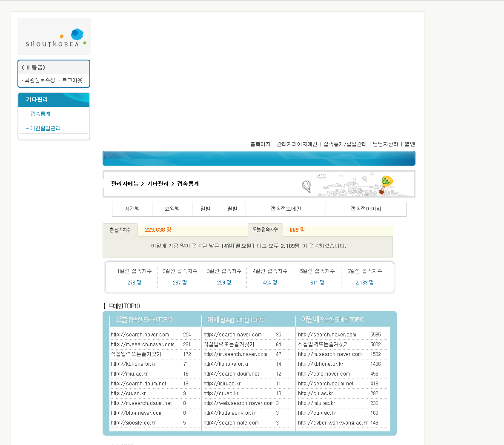Select the 일별 statistics tab

coord(206,209)
